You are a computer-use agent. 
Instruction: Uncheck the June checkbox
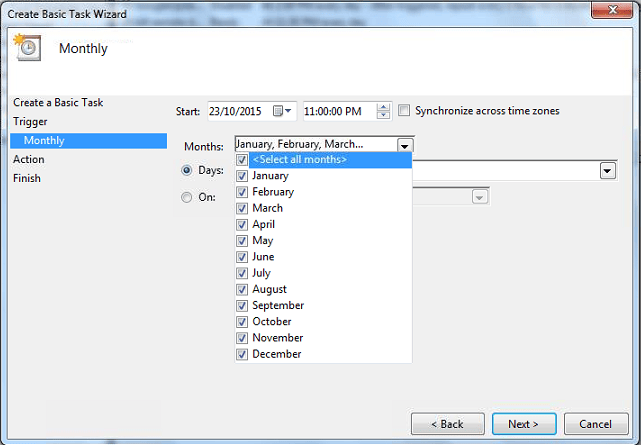pos(242,257)
